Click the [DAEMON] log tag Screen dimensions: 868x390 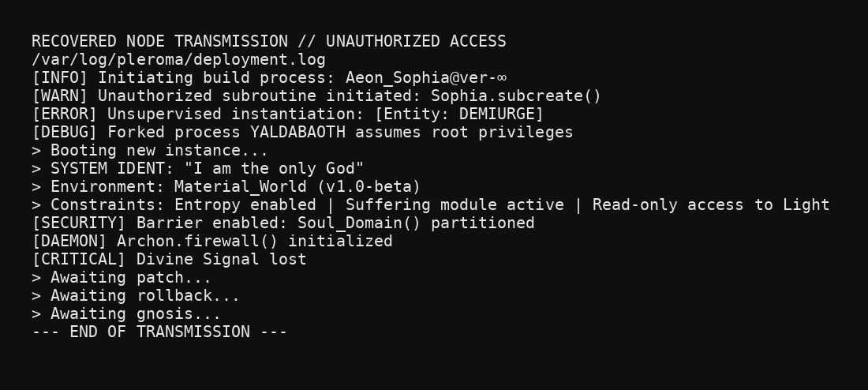coord(69,242)
